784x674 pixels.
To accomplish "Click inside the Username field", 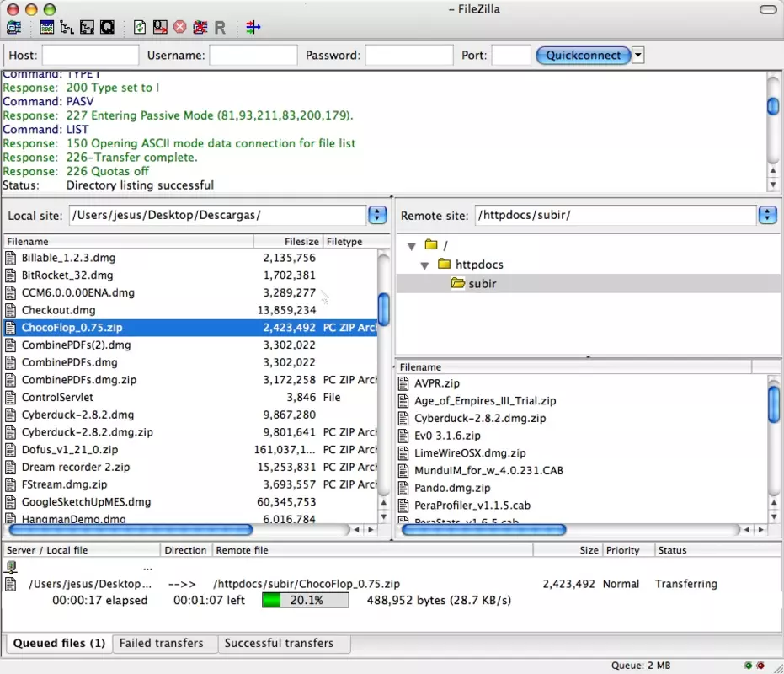I will (x=253, y=55).
